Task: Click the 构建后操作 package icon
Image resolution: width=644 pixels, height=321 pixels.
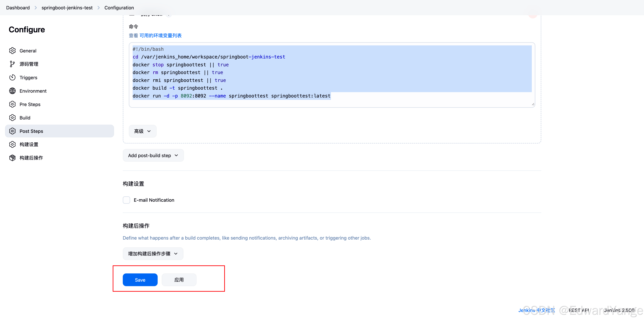Action: click(12, 158)
